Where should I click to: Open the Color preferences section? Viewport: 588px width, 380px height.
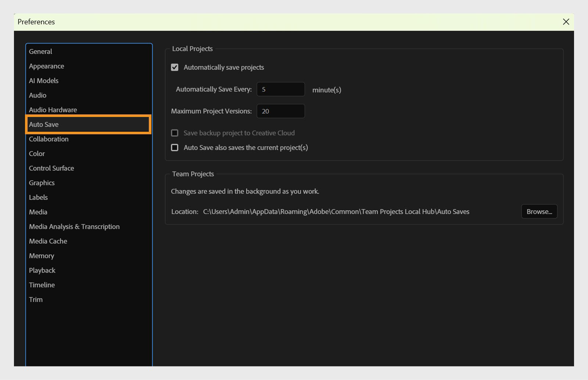click(x=37, y=153)
